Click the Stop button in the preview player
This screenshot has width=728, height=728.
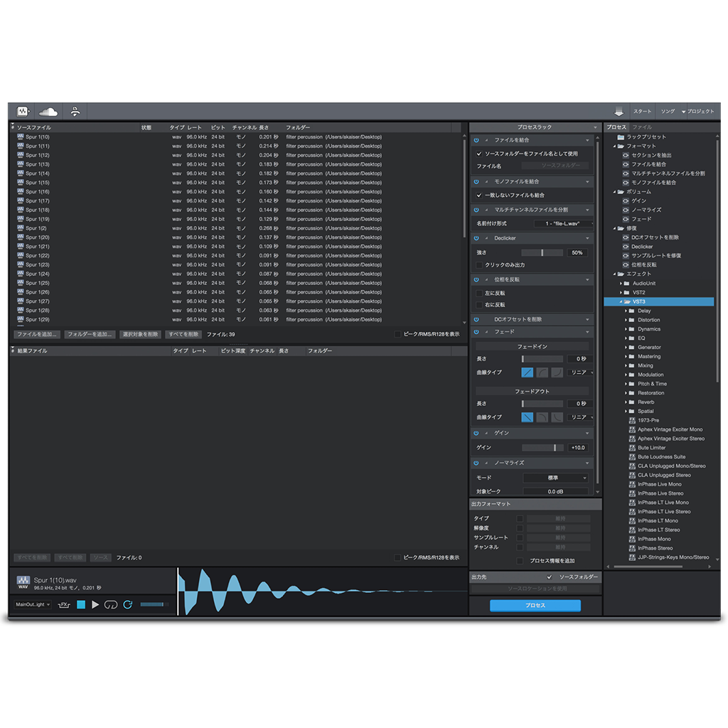point(80,605)
